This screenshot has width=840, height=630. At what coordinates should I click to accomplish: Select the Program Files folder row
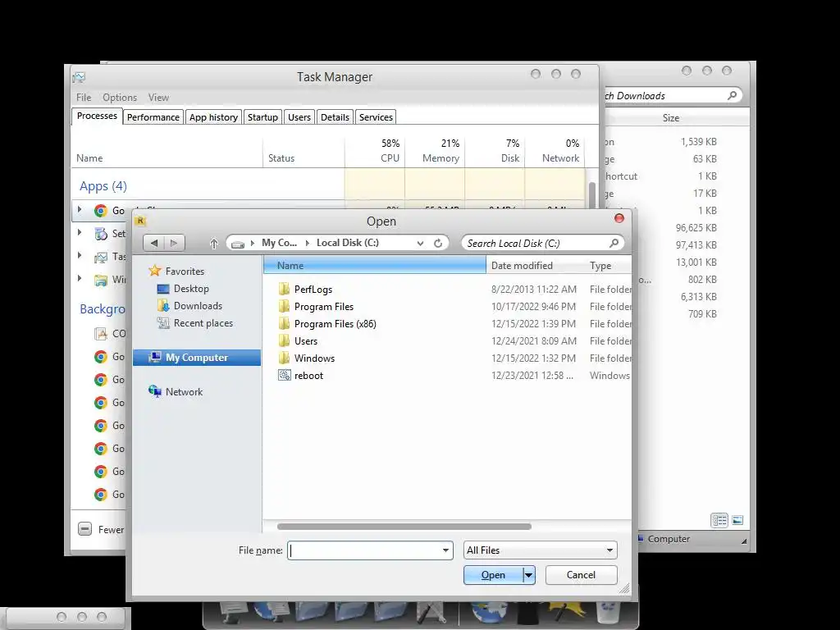pyautogui.click(x=447, y=307)
